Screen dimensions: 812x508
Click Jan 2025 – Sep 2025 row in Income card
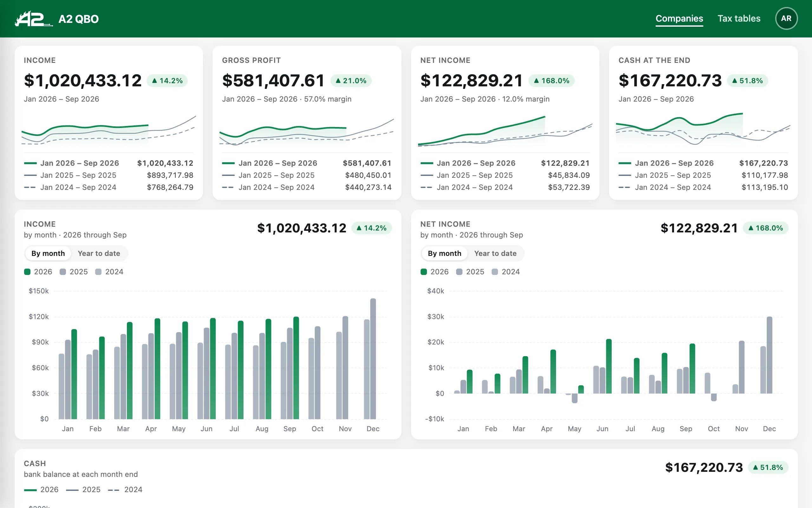point(109,175)
